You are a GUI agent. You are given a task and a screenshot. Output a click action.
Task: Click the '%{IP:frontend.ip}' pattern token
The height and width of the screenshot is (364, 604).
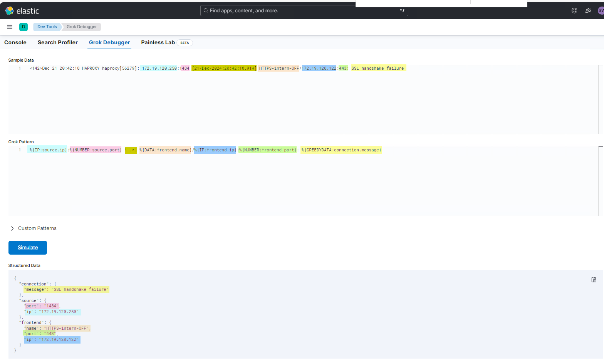(215, 150)
